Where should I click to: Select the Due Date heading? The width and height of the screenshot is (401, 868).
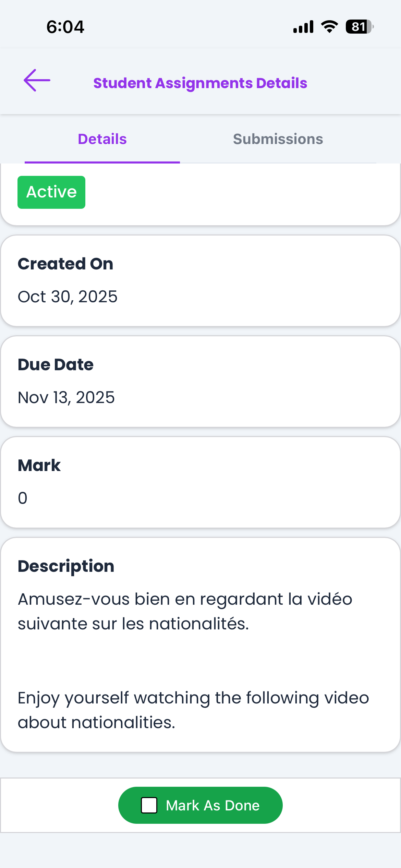(x=56, y=365)
